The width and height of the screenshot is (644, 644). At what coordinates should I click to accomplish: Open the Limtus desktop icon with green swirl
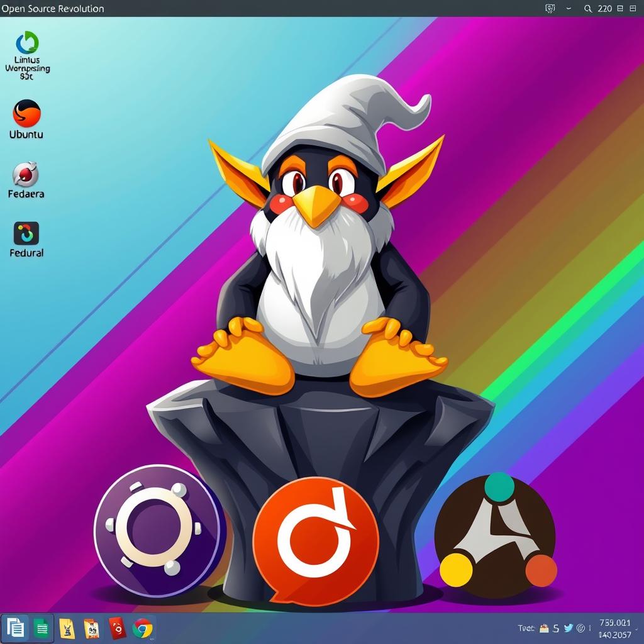point(27,55)
